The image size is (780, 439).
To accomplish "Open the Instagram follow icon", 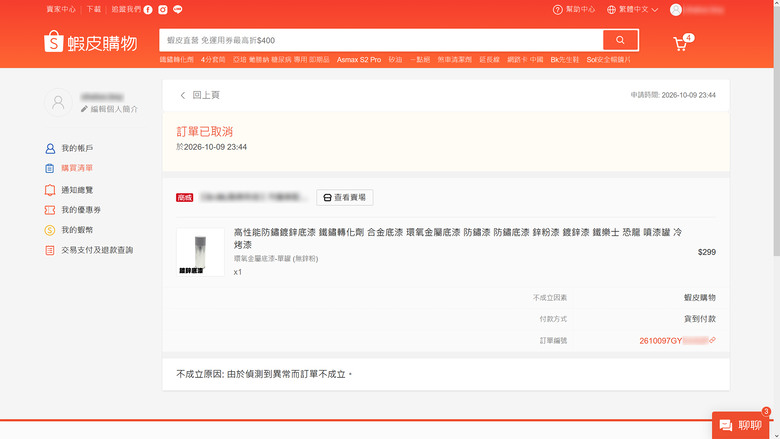I will point(163,10).
